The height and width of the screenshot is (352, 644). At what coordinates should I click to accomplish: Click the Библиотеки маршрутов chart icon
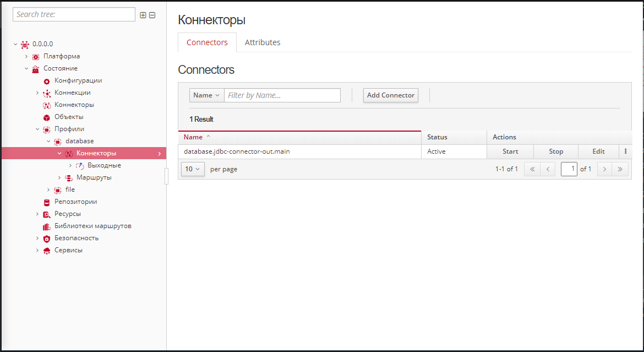coord(47,226)
